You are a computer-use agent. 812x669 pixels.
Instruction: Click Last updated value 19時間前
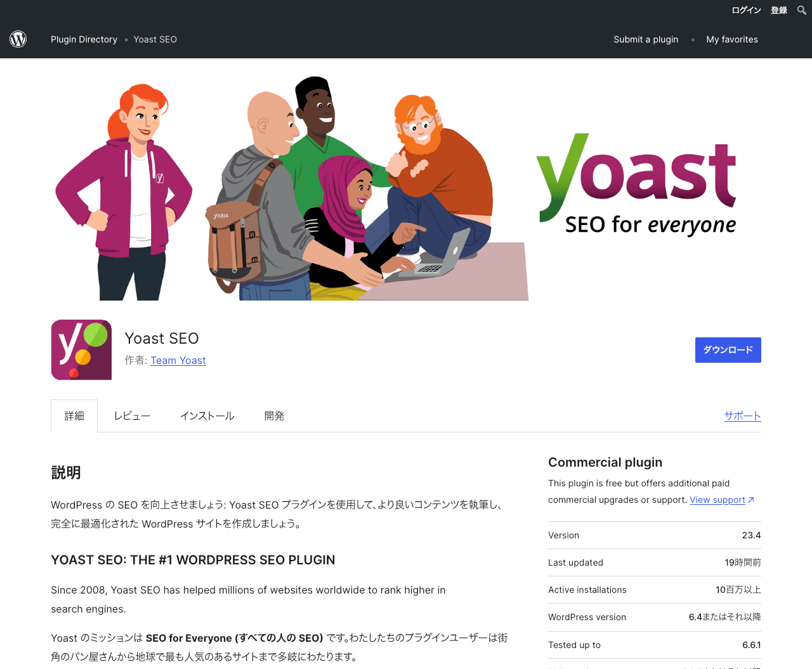[743, 562]
